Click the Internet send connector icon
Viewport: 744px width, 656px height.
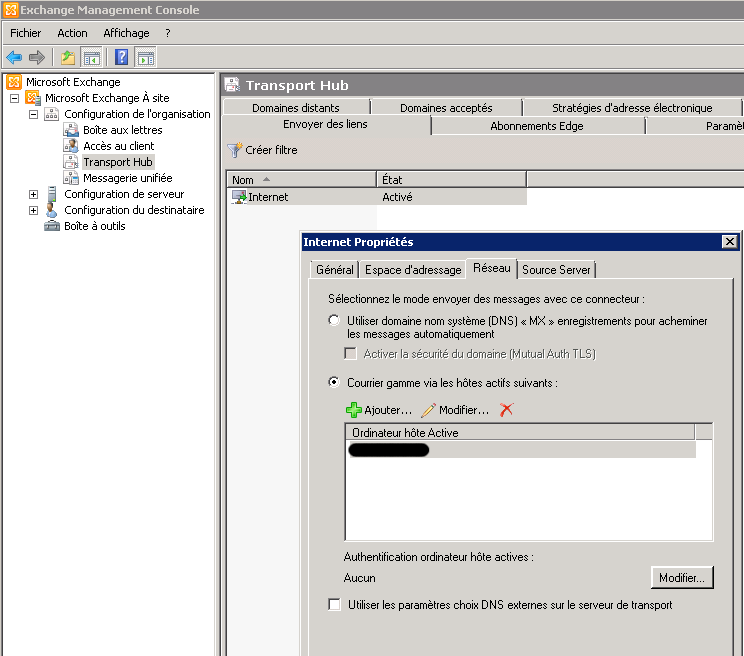(x=239, y=196)
